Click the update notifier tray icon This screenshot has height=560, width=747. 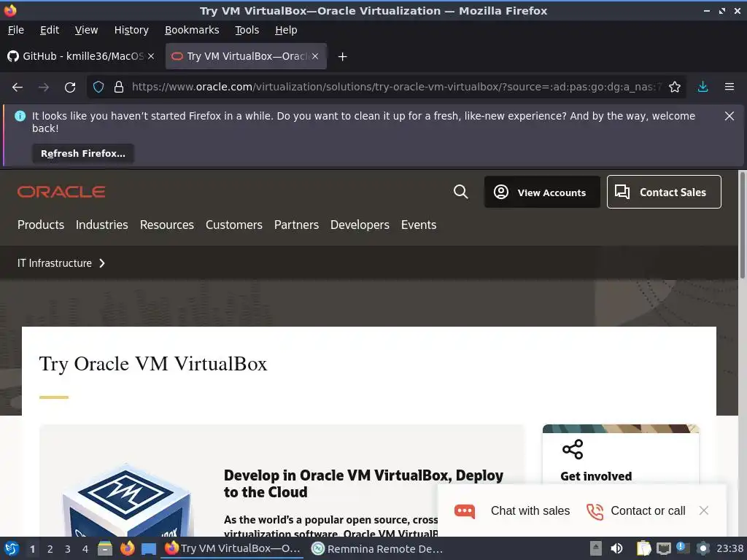click(x=681, y=548)
